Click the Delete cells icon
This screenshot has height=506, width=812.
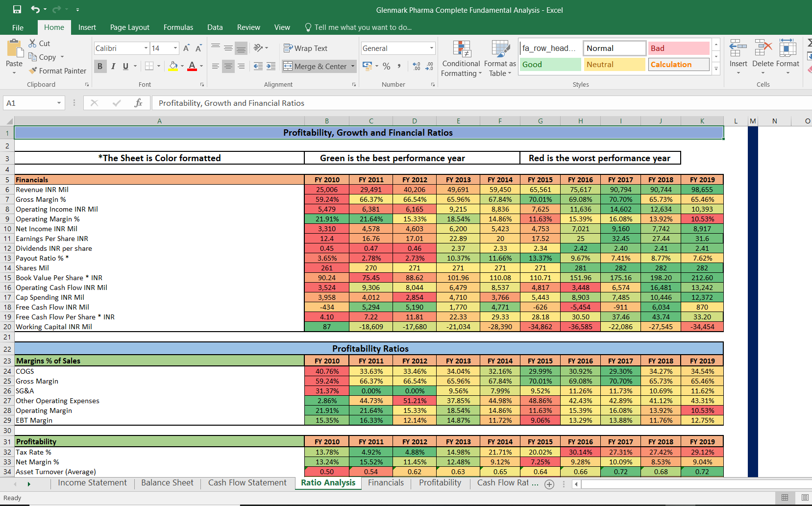tap(763, 48)
